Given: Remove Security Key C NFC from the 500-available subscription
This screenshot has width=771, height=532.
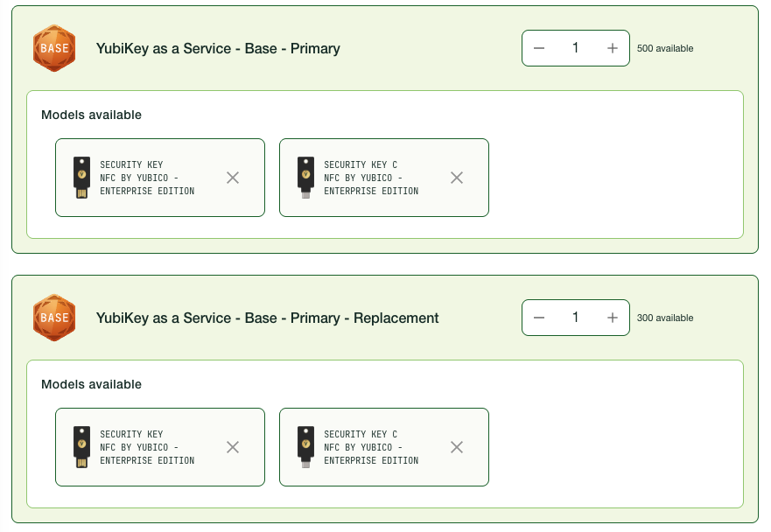Looking at the screenshot, I should tap(457, 178).
